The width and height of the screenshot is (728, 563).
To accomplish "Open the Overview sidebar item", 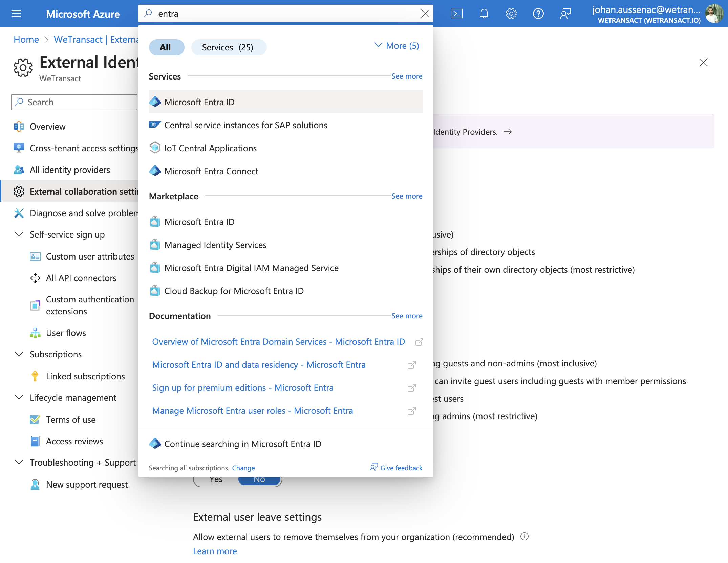I will click(47, 127).
